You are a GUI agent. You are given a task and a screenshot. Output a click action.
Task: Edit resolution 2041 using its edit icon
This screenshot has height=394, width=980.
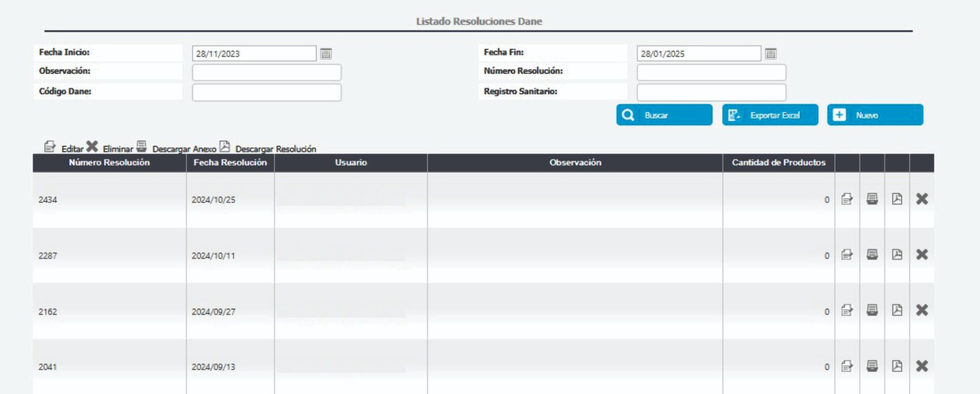847,366
